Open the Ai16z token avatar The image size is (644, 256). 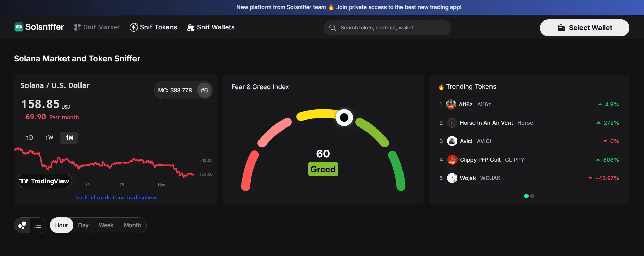point(451,104)
